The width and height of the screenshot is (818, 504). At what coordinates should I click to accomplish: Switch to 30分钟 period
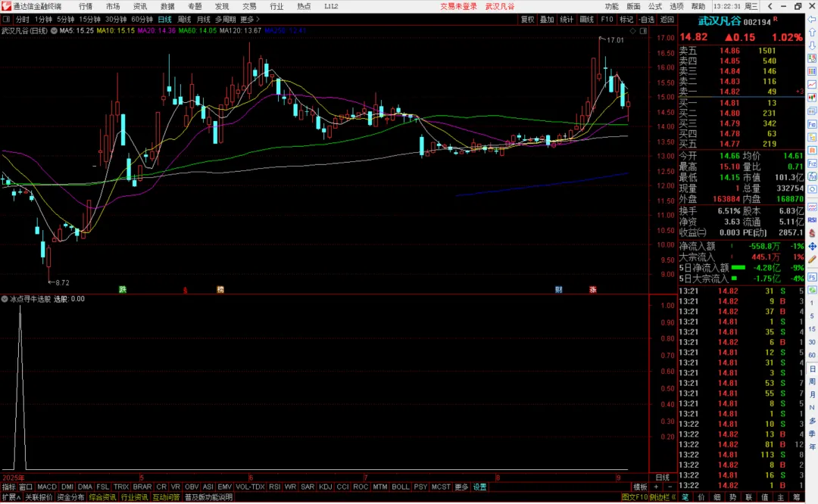point(115,19)
